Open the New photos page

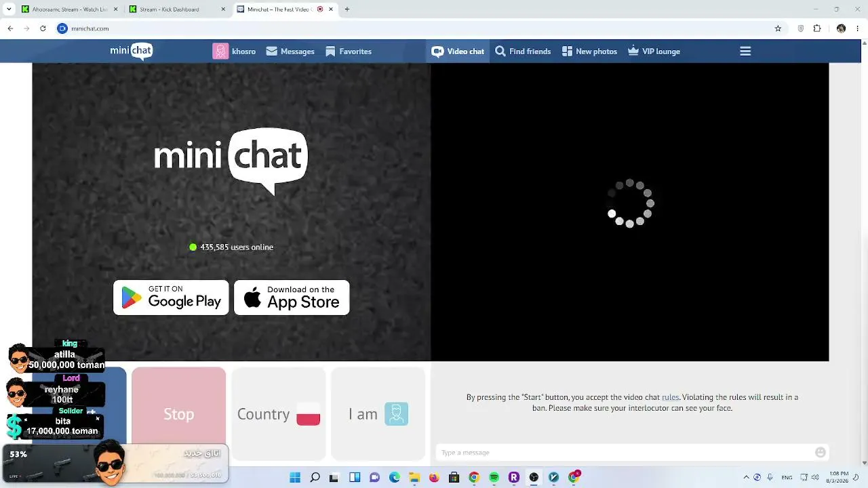(589, 52)
